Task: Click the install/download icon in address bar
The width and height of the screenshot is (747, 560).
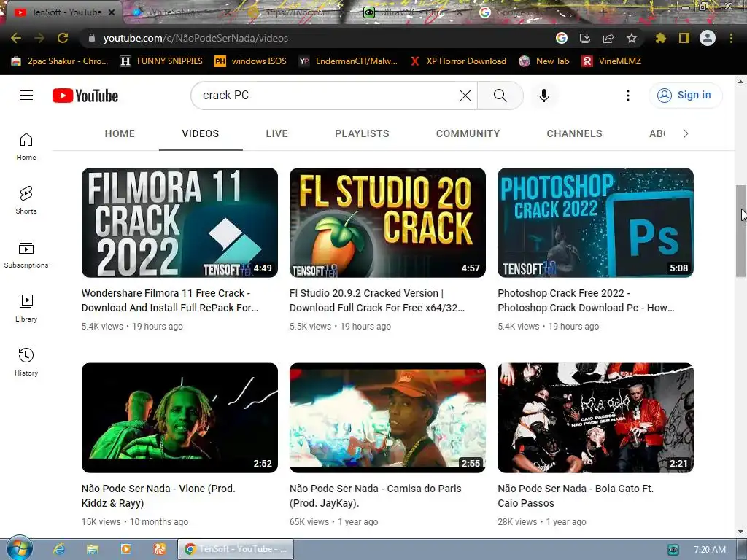Action: point(585,38)
